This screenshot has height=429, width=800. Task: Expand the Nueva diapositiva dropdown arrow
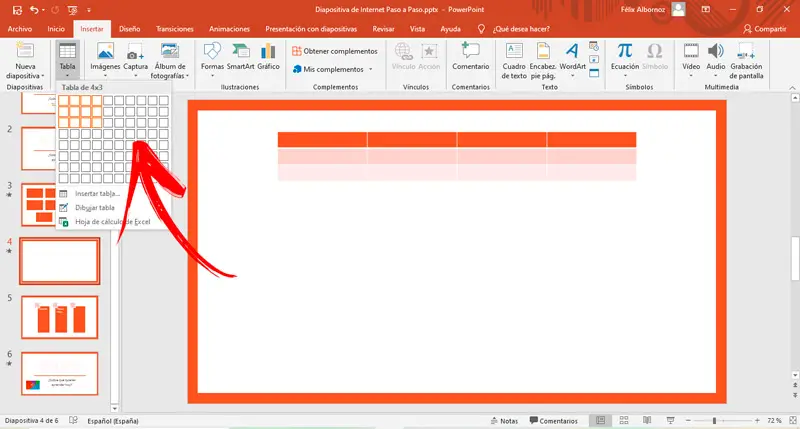tap(43, 76)
